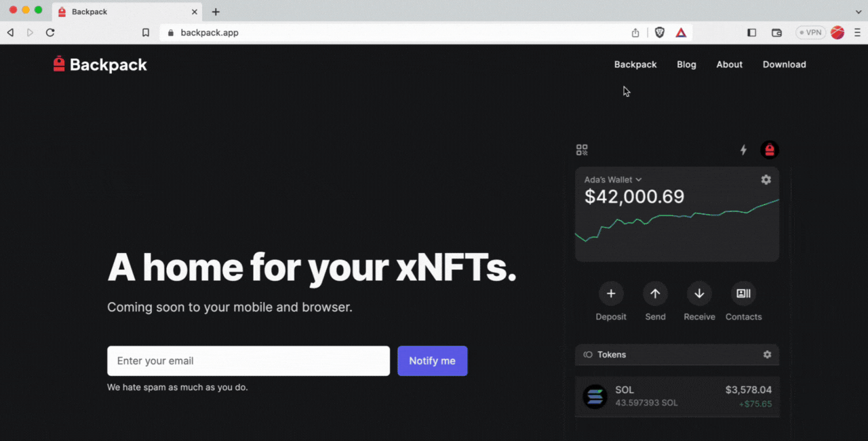Click the lightning bolt icon
The height and width of the screenshot is (441, 868).
pos(743,150)
